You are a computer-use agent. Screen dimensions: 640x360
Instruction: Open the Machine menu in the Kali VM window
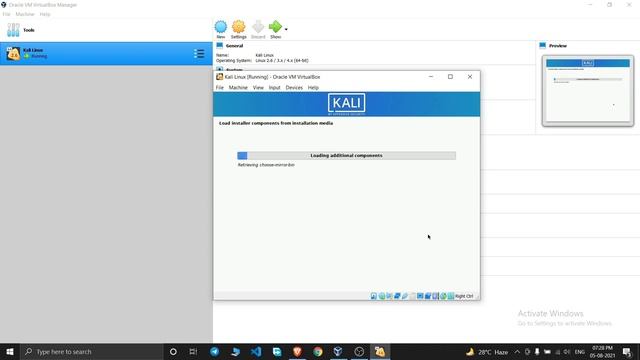pyautogui.click(x=238, y=88)
